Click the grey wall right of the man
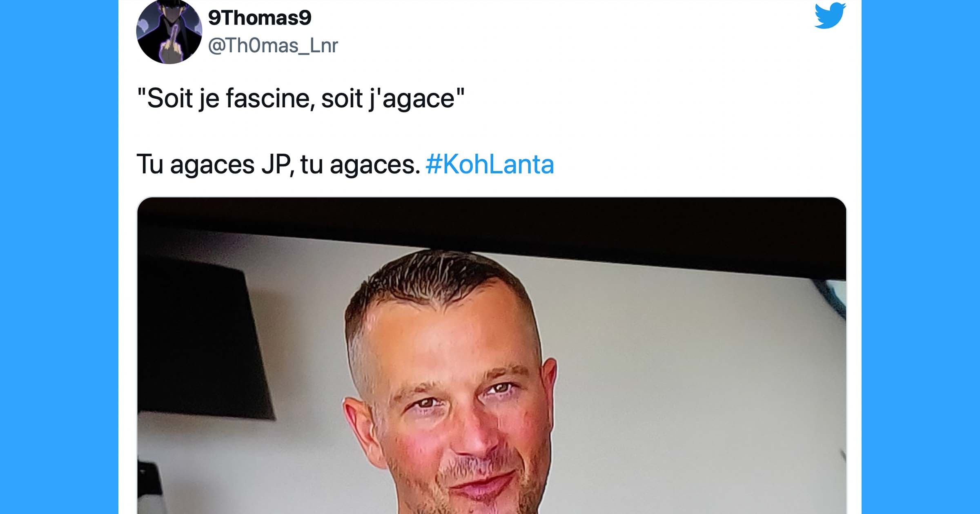980x514 pixels. [x=694, y=388]
